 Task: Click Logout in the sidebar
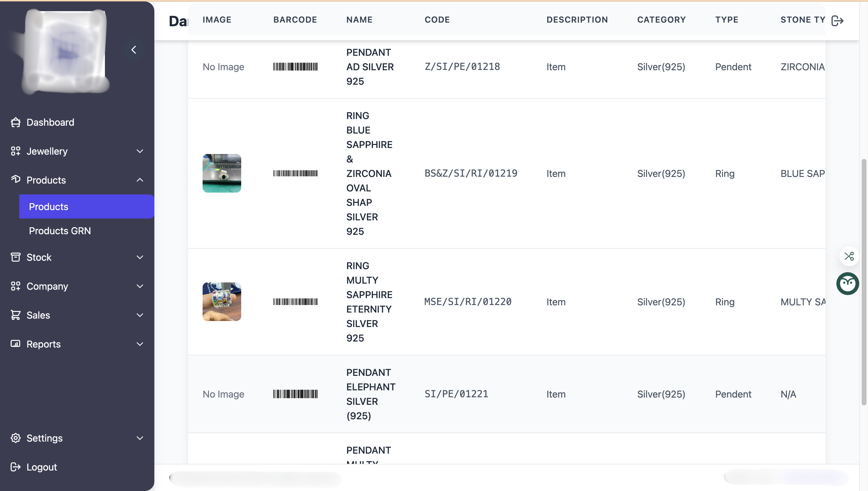[42, 467]
